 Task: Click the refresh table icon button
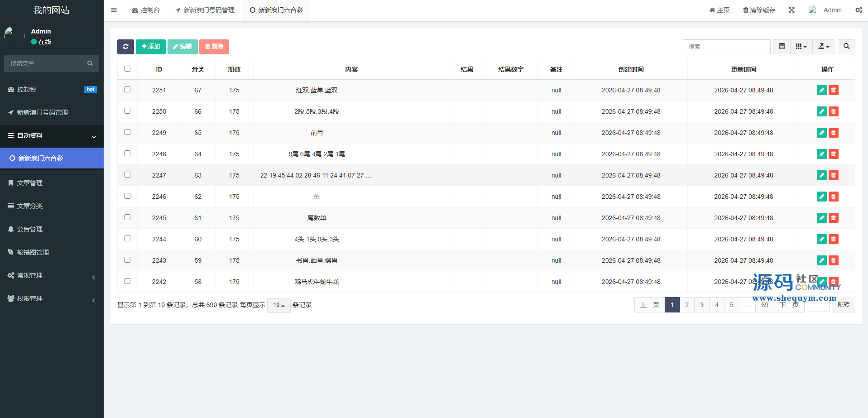pos(125,47)
